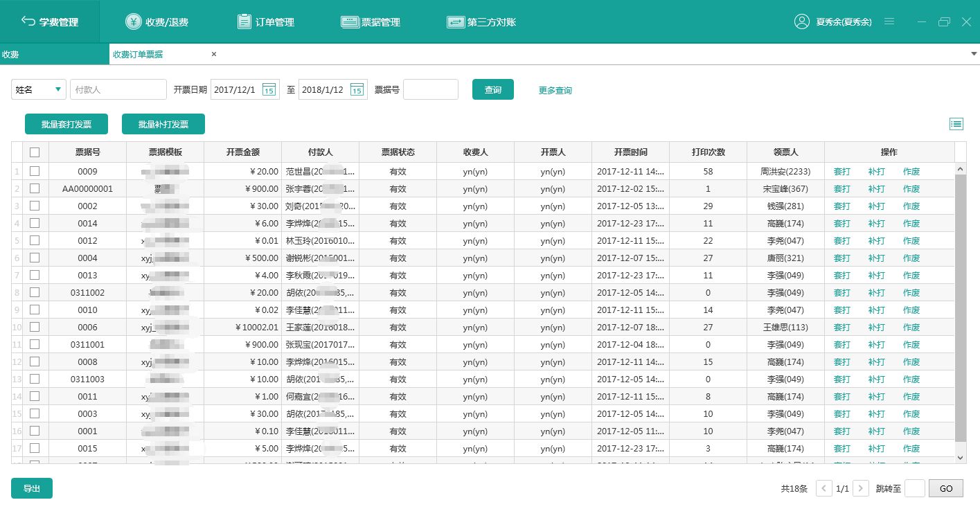This screenshot has width=980, height=518.
Task: Open the 收费/退费 yen icon
Action: (133, 21)
